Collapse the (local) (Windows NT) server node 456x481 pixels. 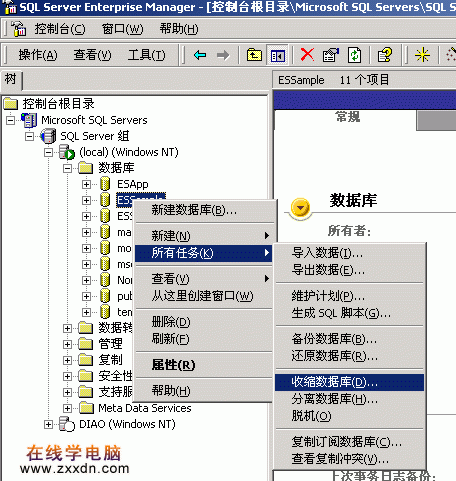(x=48, y=152)
